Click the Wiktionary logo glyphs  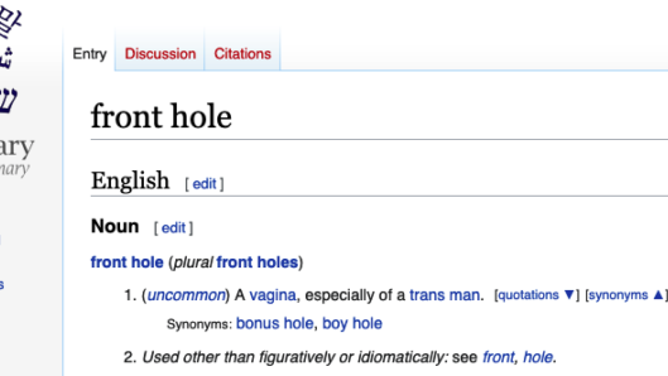pyautogui.click(x=9, y=60)
